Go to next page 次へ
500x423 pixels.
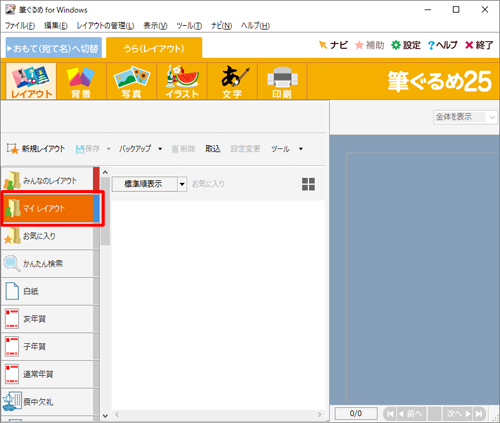[x=458, y=414]
